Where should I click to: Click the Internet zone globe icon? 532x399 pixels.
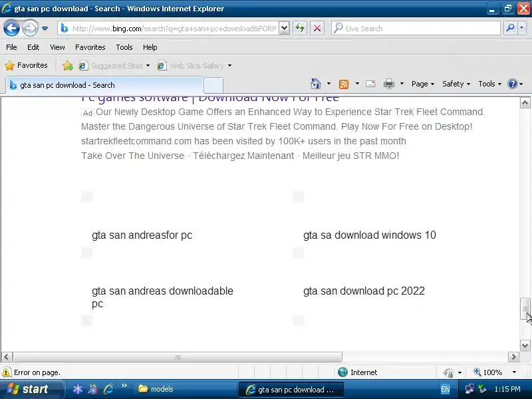tap(342, 372)
